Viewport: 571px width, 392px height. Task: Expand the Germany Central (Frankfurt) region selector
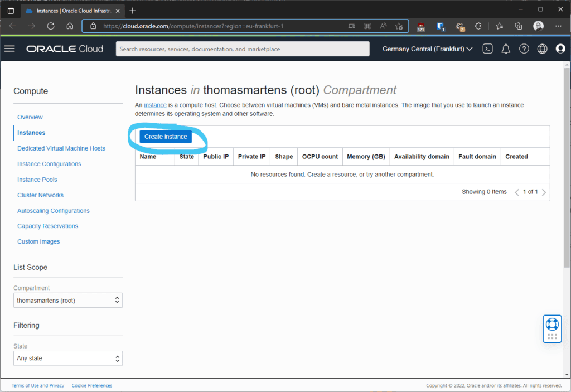point(427,49)
